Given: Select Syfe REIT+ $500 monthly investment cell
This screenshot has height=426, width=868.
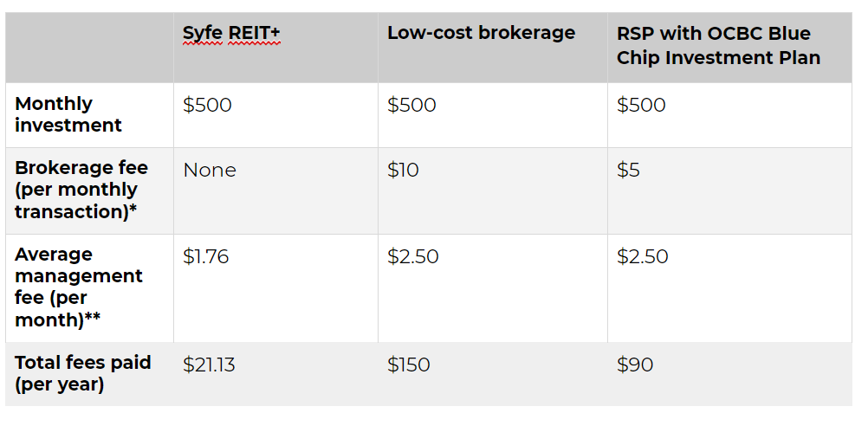Looking at the screenshot, I should [x=275, y=115].
